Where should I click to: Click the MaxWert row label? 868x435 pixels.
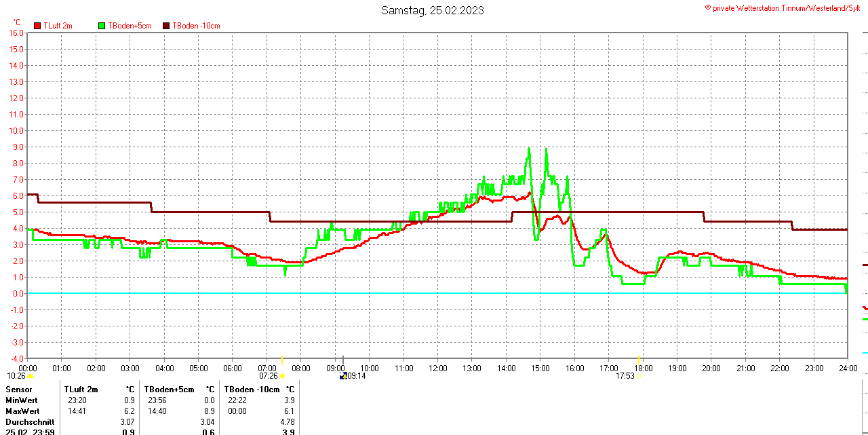click(x=22, y=411)
